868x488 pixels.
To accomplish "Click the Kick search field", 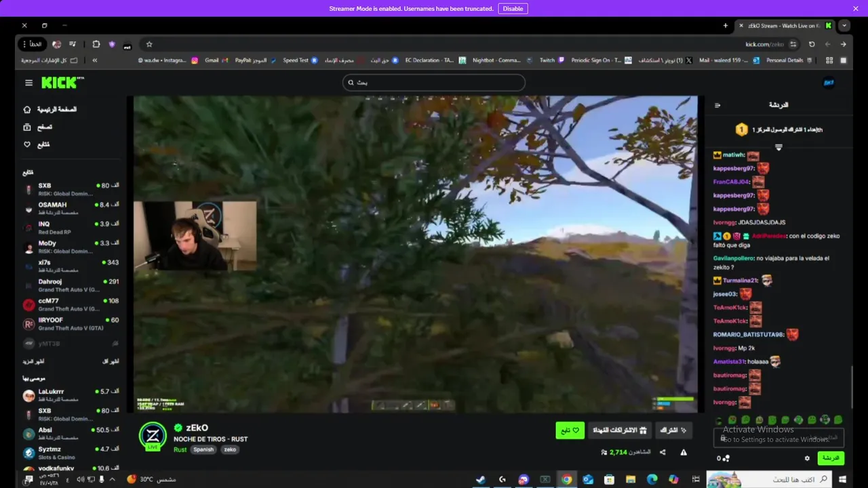I will (434, 83).
